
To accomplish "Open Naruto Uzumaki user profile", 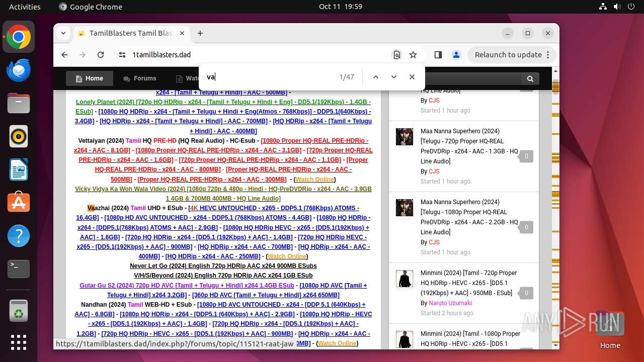I will coord(450,303).
